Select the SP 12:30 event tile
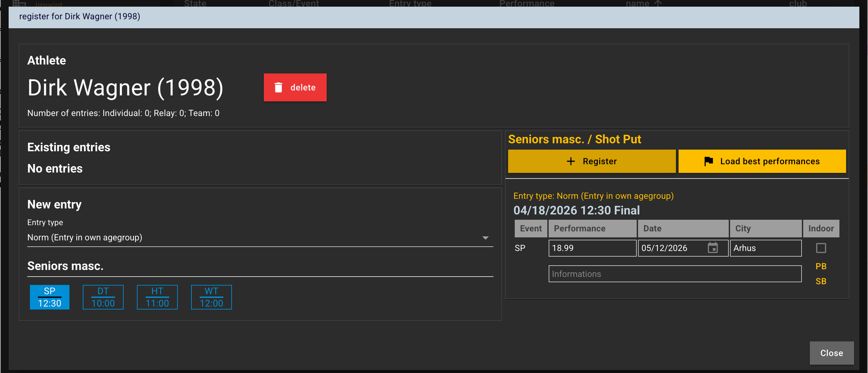This screenshot has height=373, width=868. 50,297
